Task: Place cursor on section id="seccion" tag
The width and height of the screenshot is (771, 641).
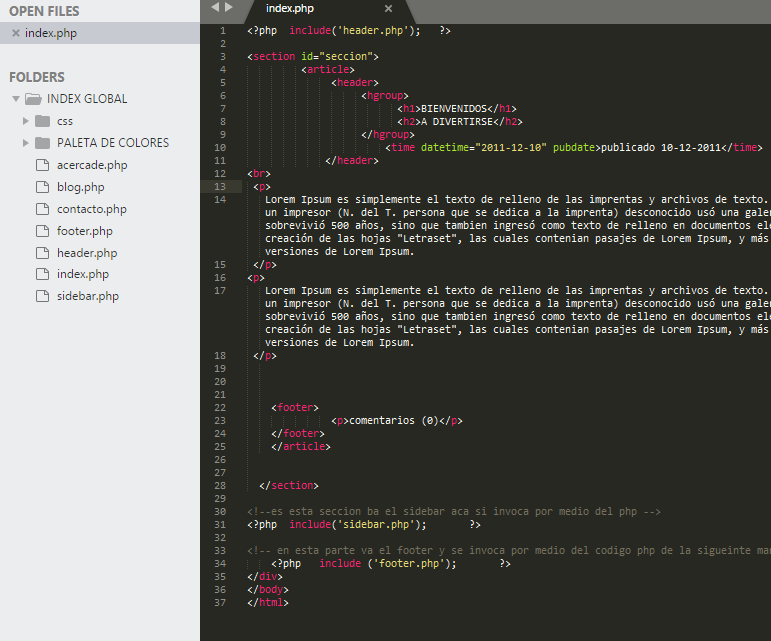Action: (313, 57)
